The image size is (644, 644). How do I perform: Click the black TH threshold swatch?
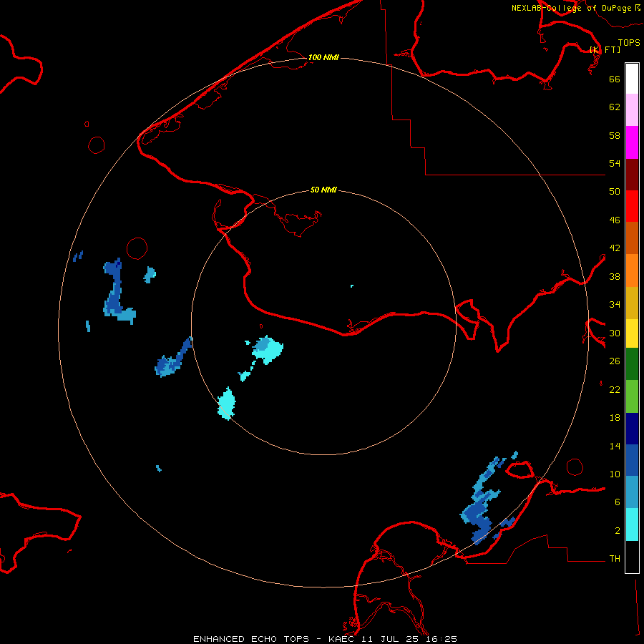[632, 557]
